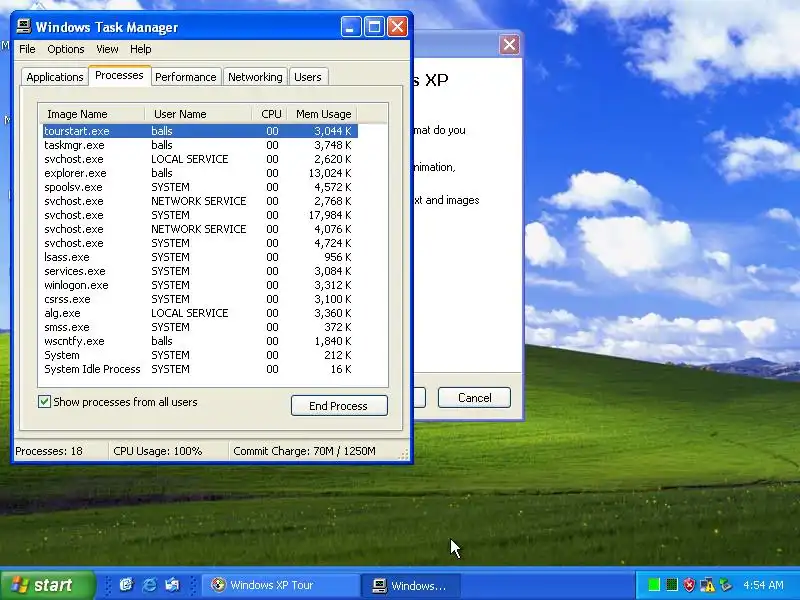800x600 pixels.
Task: Switch to the Applications tab
Action: pyautogui.click(x=55, y=77)
